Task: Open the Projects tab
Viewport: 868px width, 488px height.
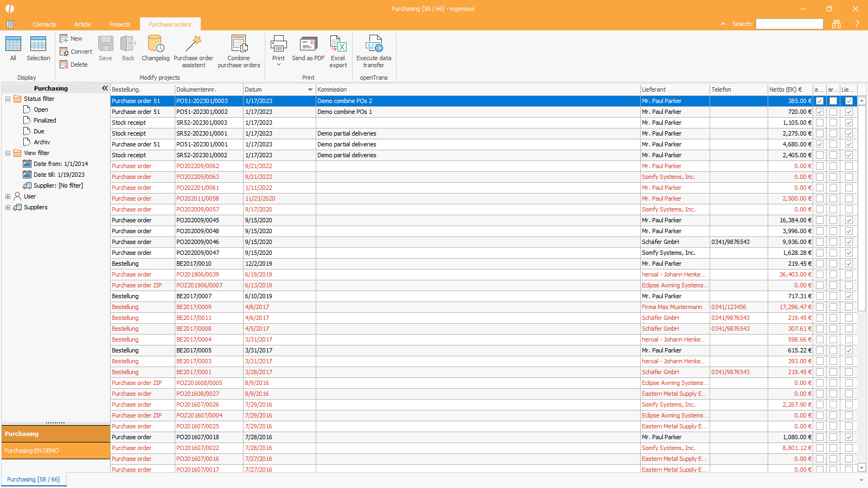Action: [119, 24]
